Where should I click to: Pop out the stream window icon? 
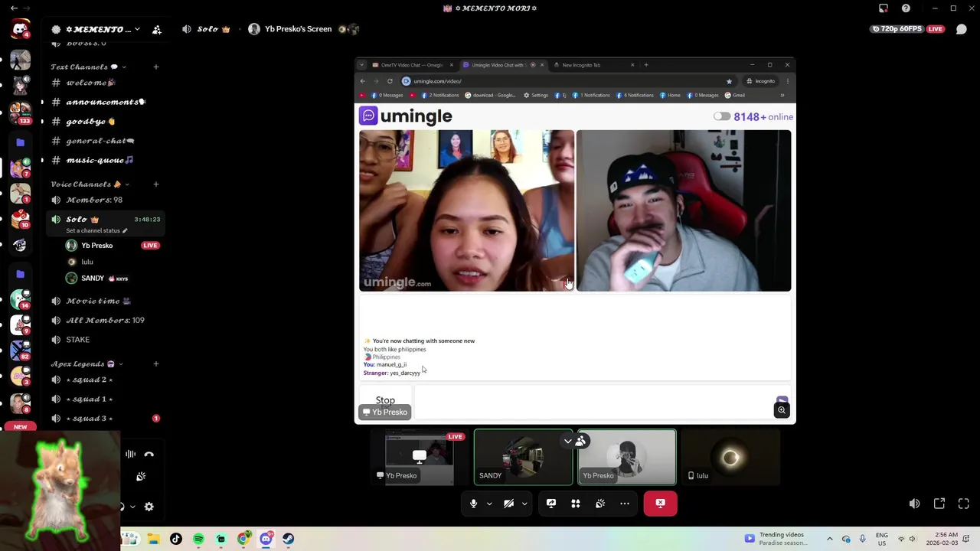pyautogui.click(x=939, y=504)
